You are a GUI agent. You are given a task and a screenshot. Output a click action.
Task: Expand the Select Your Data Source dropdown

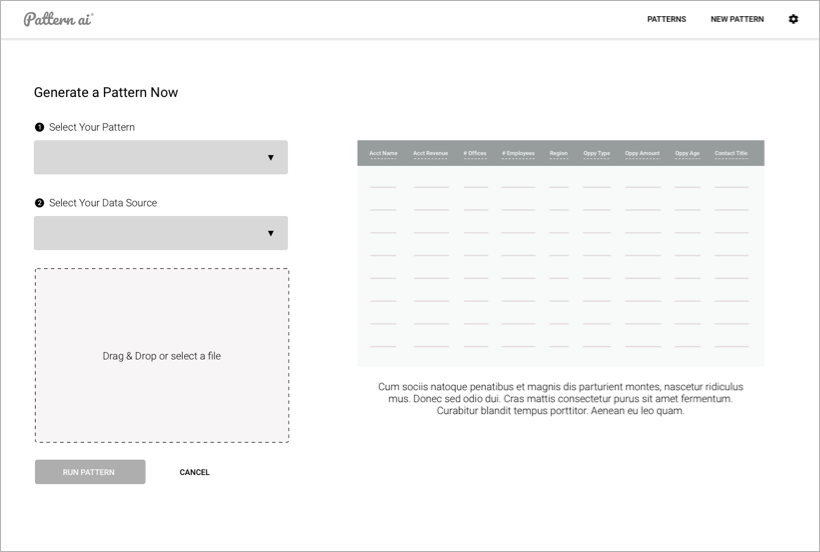click(x=161, y=233)
